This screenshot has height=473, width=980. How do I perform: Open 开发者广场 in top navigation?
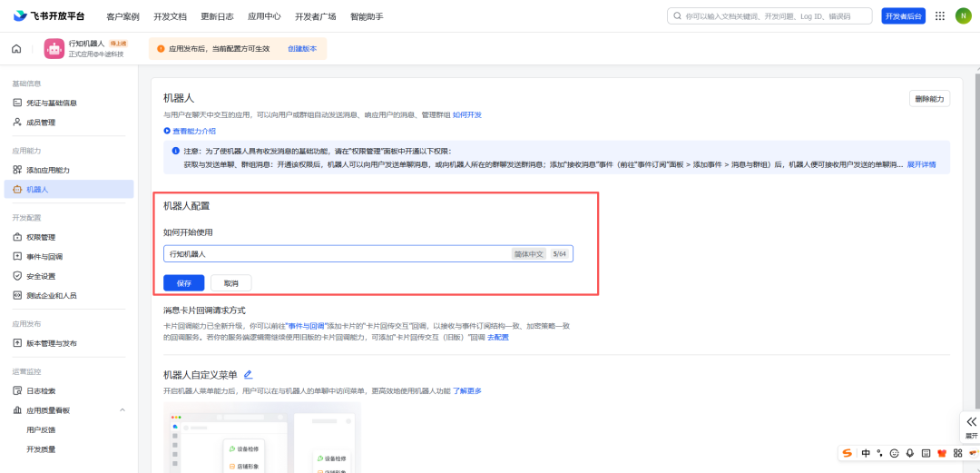[316, 17]
